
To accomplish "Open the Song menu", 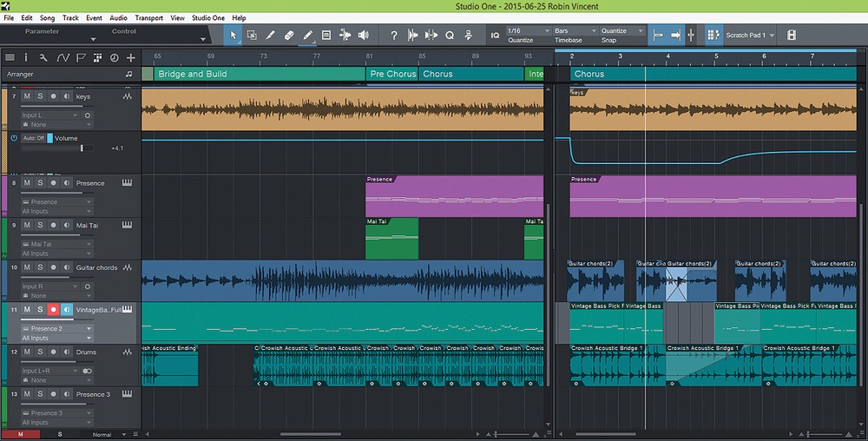I will click(x=47, y=17).
